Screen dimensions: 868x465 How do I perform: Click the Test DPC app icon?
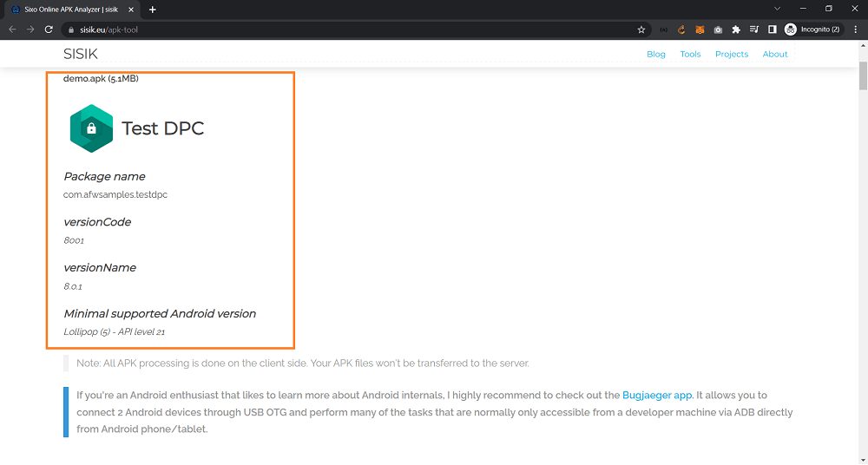tap(91, 128)
